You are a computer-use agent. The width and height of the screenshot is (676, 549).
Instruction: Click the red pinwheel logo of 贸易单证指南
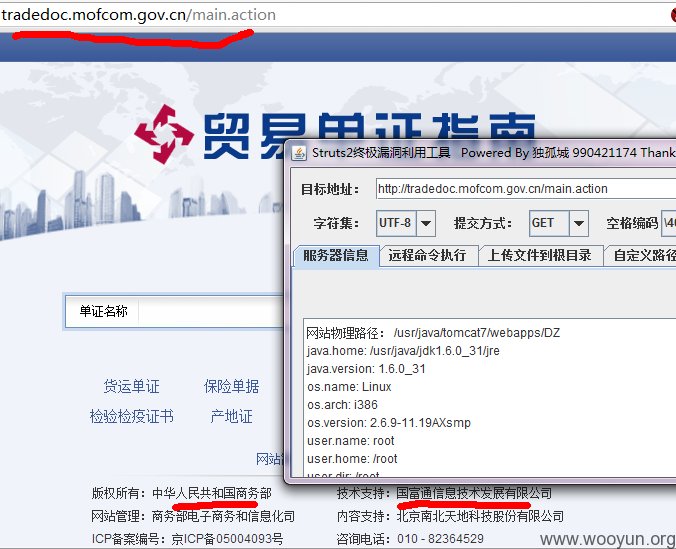[x=164, y=134]
